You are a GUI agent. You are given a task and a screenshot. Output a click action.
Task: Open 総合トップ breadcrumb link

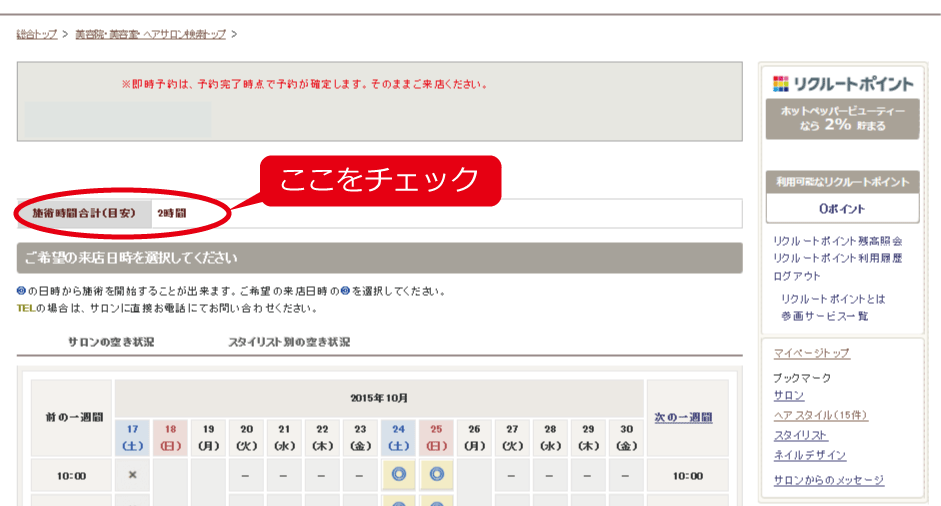click(37, 34)
